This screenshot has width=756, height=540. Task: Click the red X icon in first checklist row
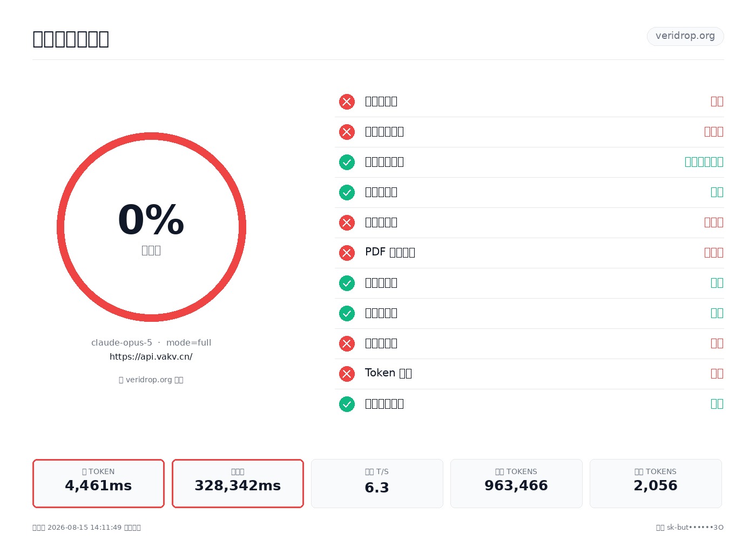point(347,102)
